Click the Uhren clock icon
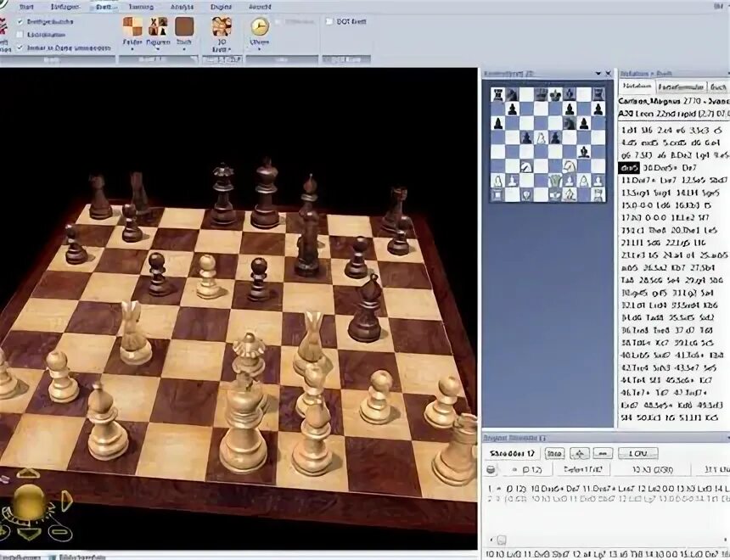This screenshot has width=730, height=560. tap(259, 25)
